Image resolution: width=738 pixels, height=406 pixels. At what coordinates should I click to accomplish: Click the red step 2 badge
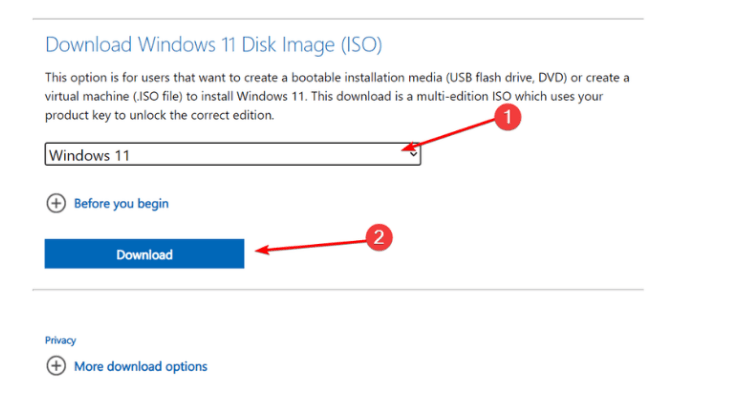(378, 238)
